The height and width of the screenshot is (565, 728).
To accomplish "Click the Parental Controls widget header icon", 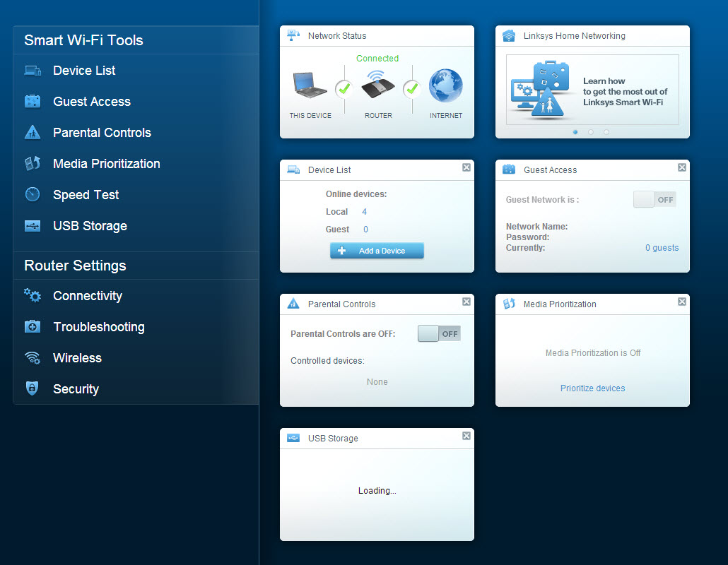I will [293, 304].
